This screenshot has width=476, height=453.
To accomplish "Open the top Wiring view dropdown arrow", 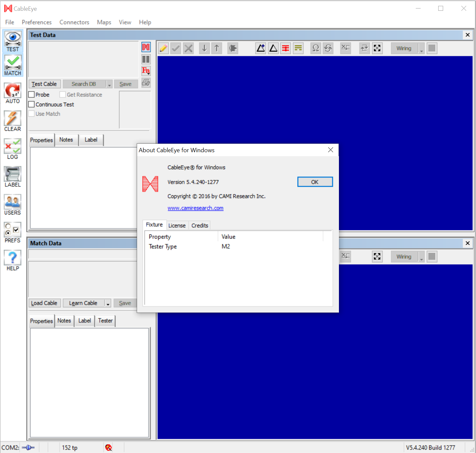I will pyautogui.click(x=421, y=48).
